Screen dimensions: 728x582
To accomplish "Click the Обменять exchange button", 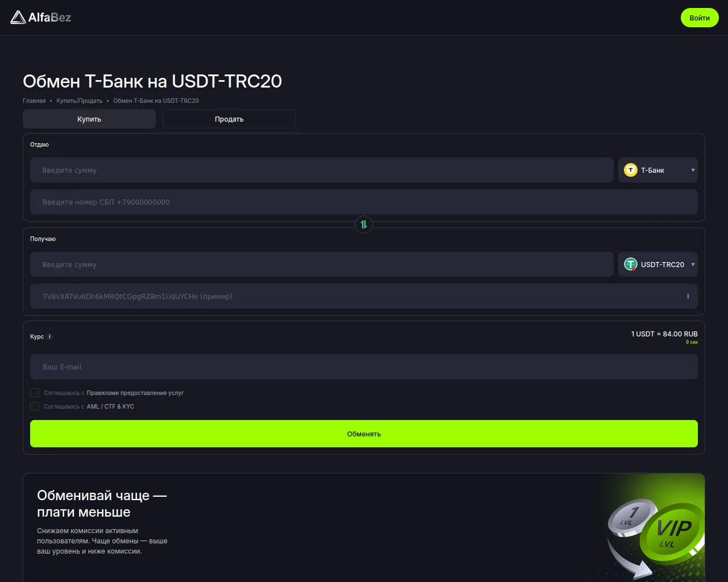I will point(364,434).
